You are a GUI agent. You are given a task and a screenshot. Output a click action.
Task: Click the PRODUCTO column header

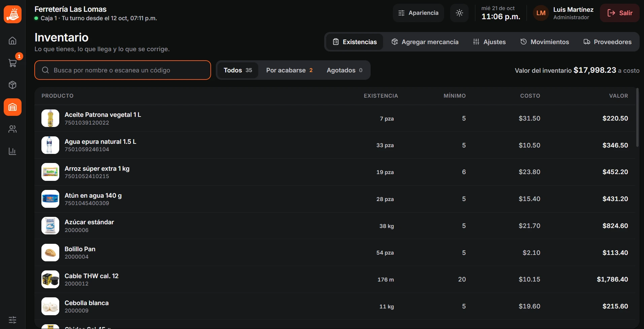tap(58, 96)
